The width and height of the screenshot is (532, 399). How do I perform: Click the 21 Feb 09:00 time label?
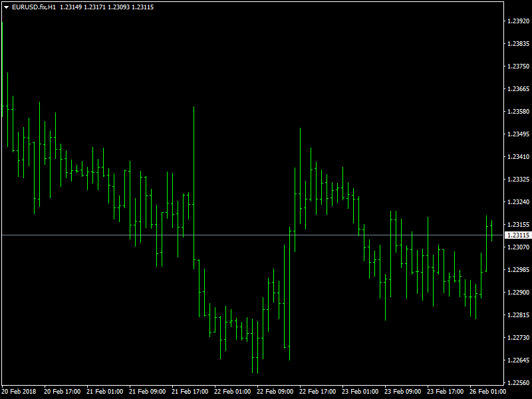point(147,392)
